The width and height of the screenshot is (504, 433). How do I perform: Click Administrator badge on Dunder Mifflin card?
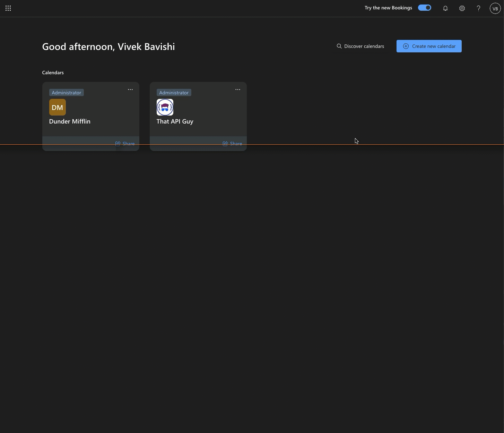click(x=67, y=93)
